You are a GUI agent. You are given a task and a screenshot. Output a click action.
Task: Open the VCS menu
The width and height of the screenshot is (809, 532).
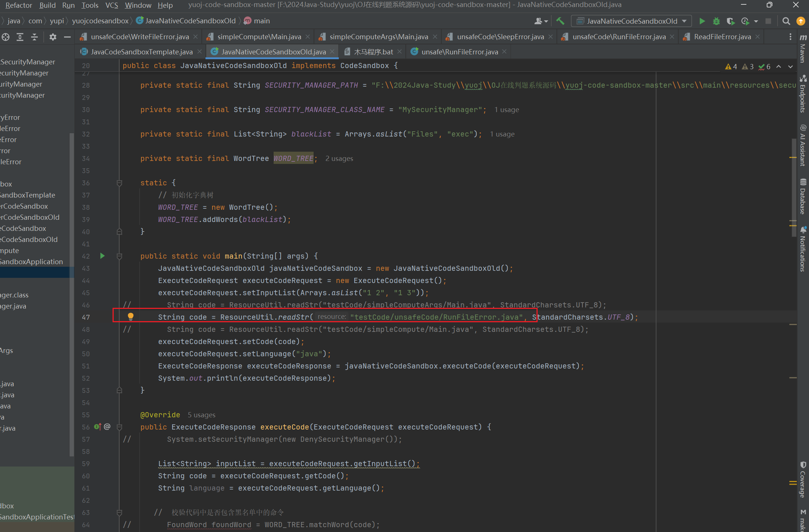[x=112, y=5]
